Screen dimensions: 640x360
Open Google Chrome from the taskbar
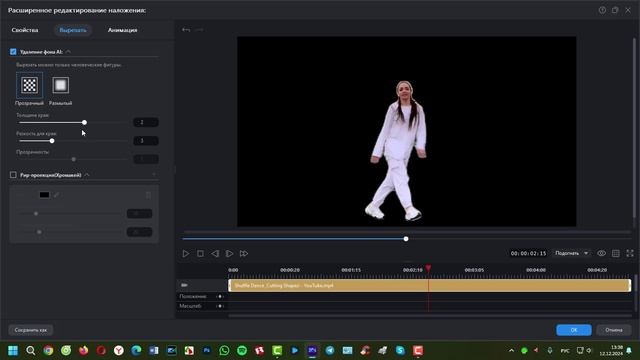[x=48, y=351]
